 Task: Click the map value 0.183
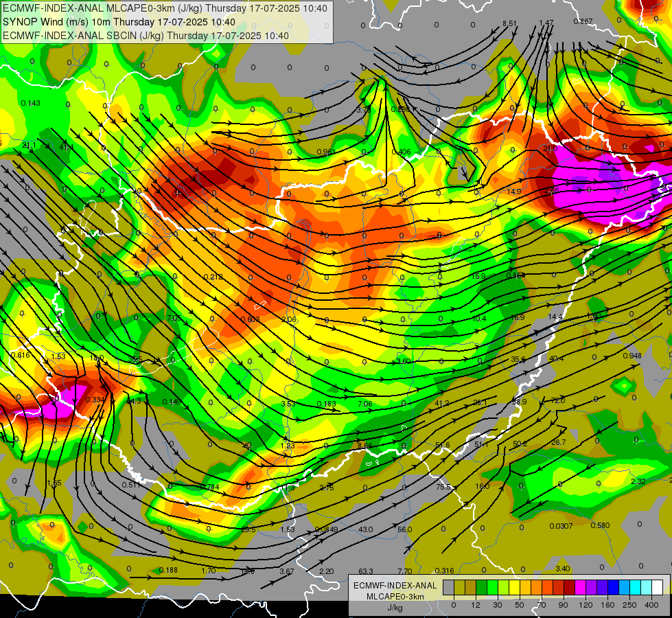(x=326, y=404)
